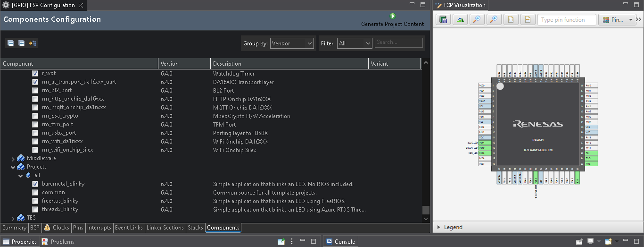Screen dimensions: 644x247
Task: Click the components search field
Action: coord(399,43)
